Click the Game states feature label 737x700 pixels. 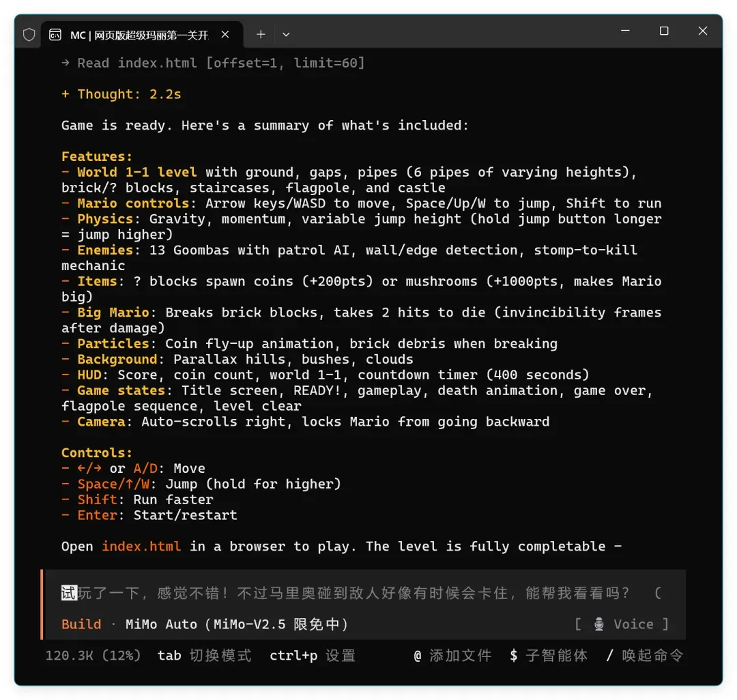121,390
